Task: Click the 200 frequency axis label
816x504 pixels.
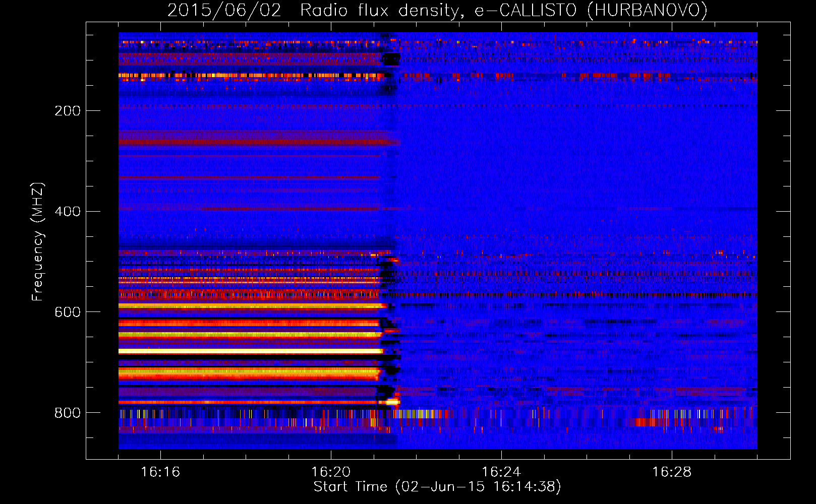Action: point(68,111)
